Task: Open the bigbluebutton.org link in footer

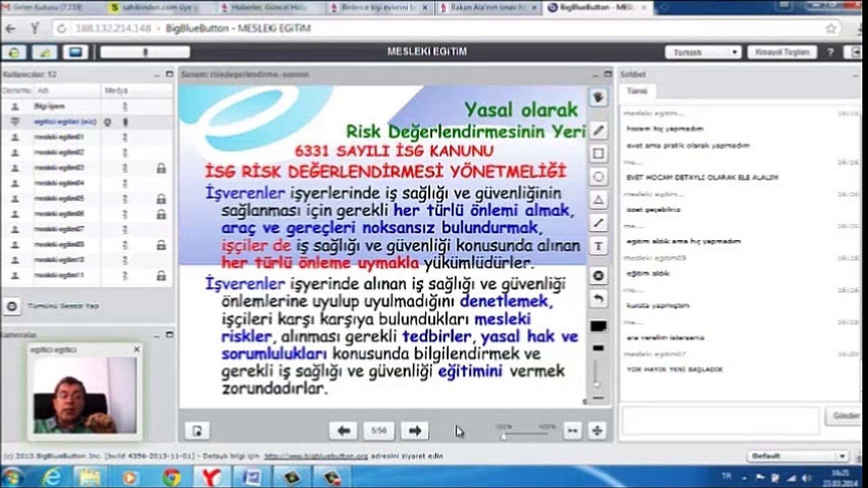Action: point(316,456)
